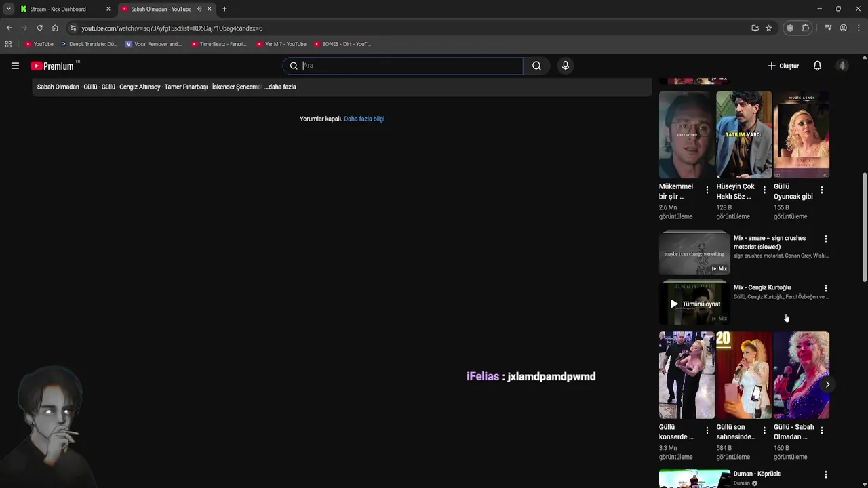
Task: Open the browser profile icon
Action: point(843,28)
